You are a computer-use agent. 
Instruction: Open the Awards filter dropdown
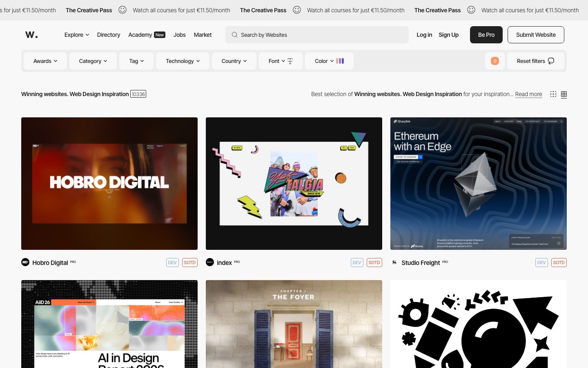point(45,61)
